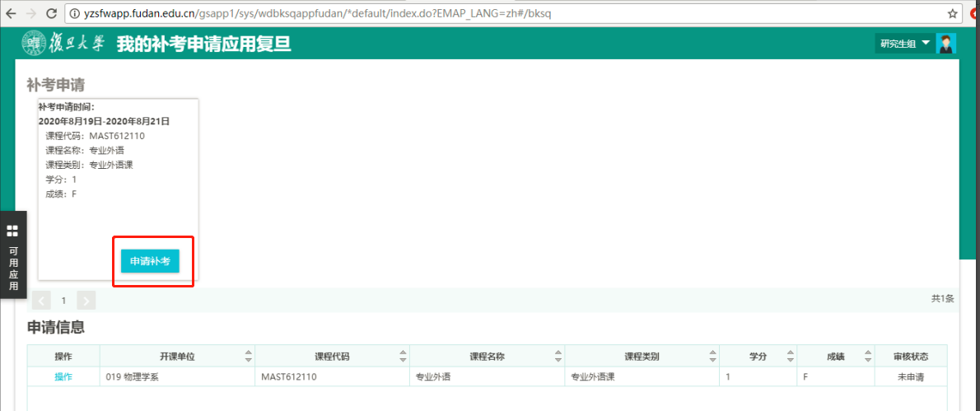Bookmark this page with the star icon

(x=953, y=14)
